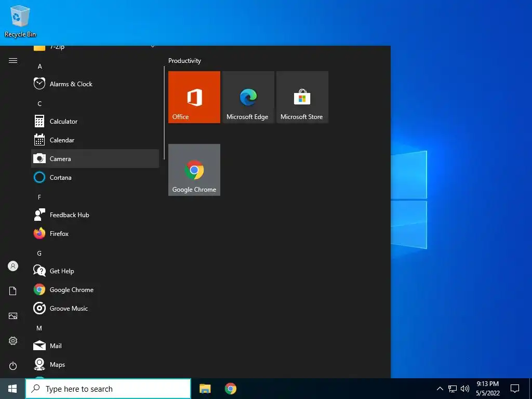
Task: Click the Windows Start button
Action: 12,389
